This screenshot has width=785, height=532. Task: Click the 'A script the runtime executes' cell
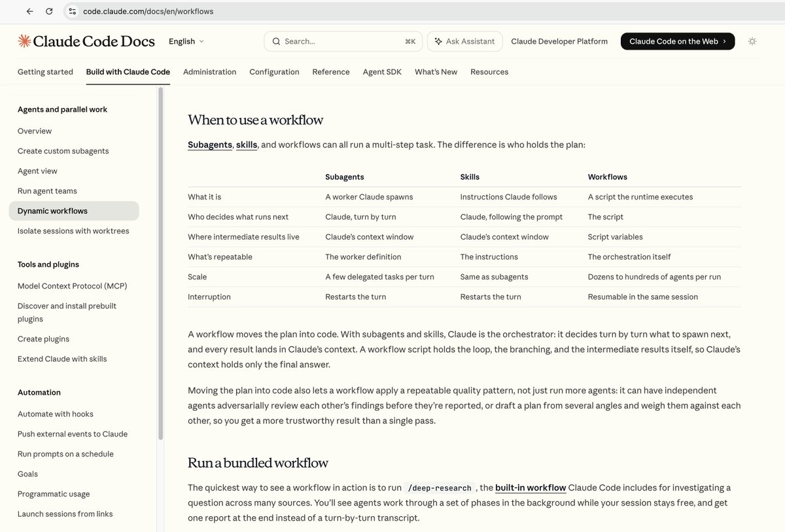(640, 197)
